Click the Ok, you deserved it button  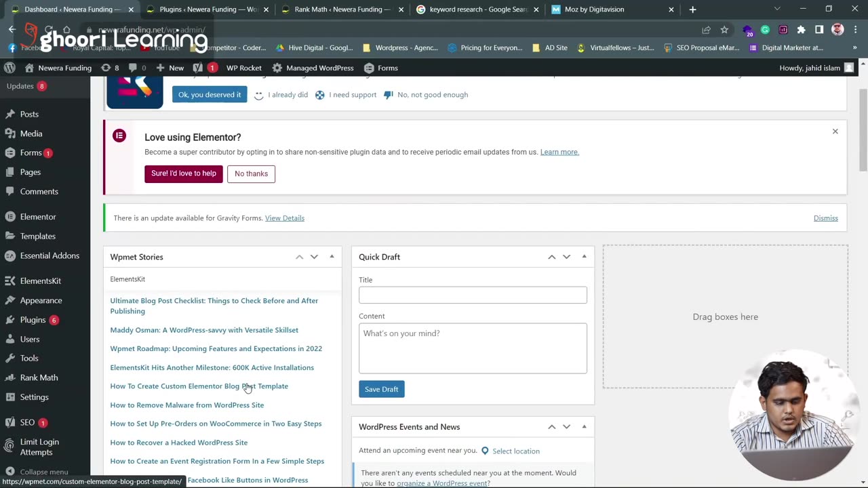[x=210, y=95]
